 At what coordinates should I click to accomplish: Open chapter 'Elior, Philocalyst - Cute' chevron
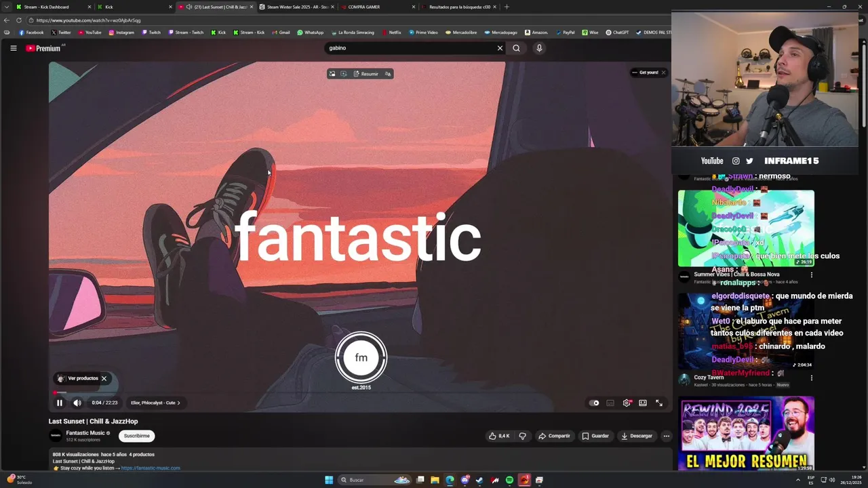(x=179, y=403)
